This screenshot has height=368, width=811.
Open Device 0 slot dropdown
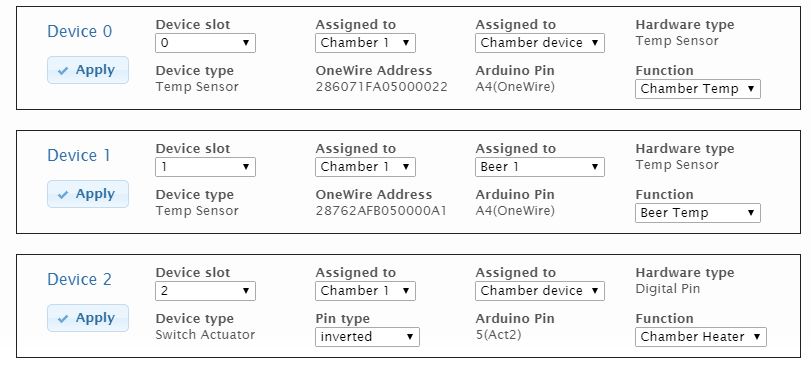[x=205, y=43]
